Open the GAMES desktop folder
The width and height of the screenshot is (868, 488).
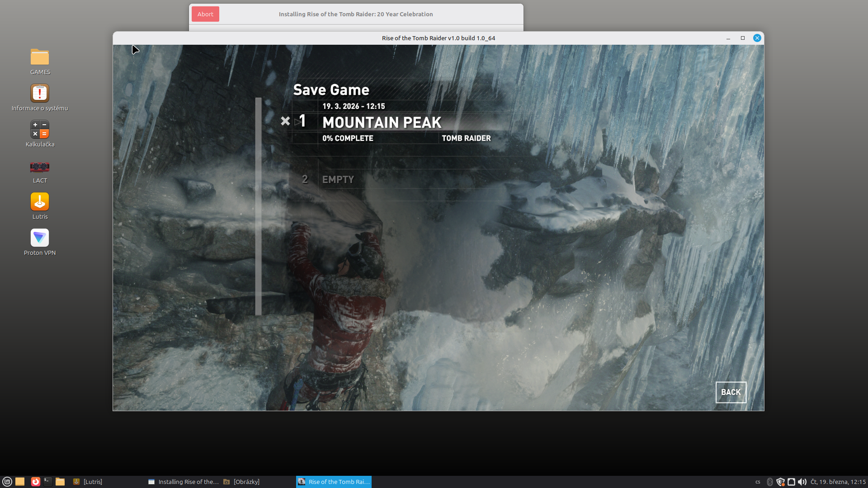click(40, 58)
